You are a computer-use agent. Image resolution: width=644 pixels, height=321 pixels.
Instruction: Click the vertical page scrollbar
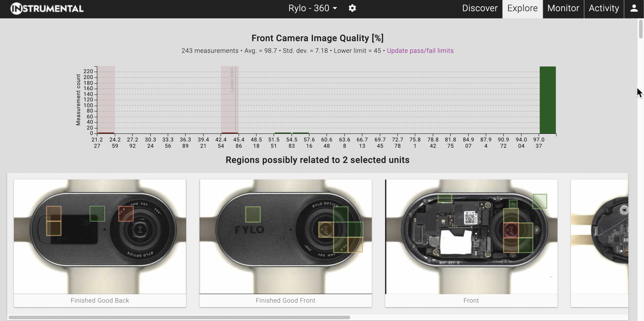[641, 29]
